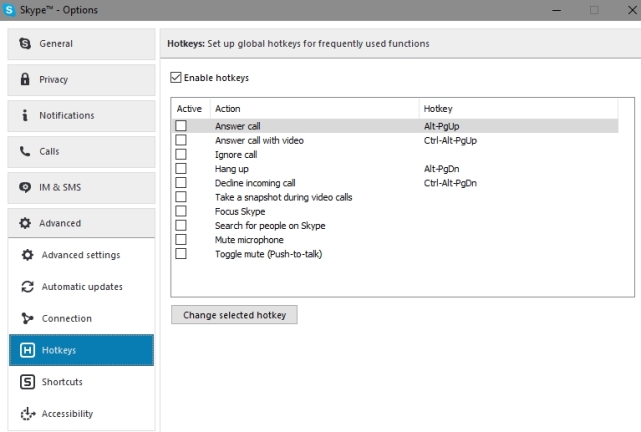Click the Shortcuts S icon
This screenshot has height=432, width=641.
click(27, 382)
